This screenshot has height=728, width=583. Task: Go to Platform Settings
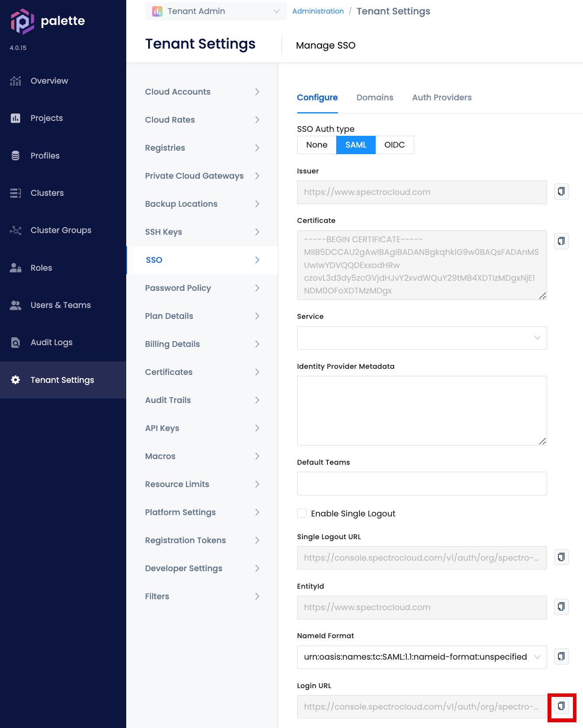click(x=203, y=512)
